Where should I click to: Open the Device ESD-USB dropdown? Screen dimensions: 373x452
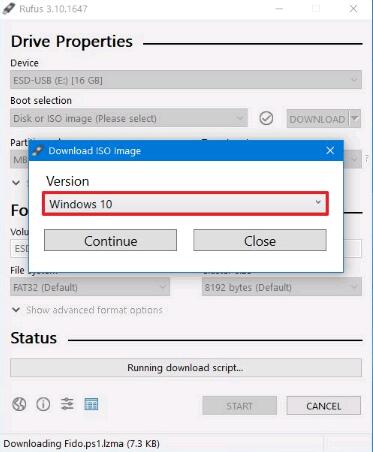(x=186, y=80)
